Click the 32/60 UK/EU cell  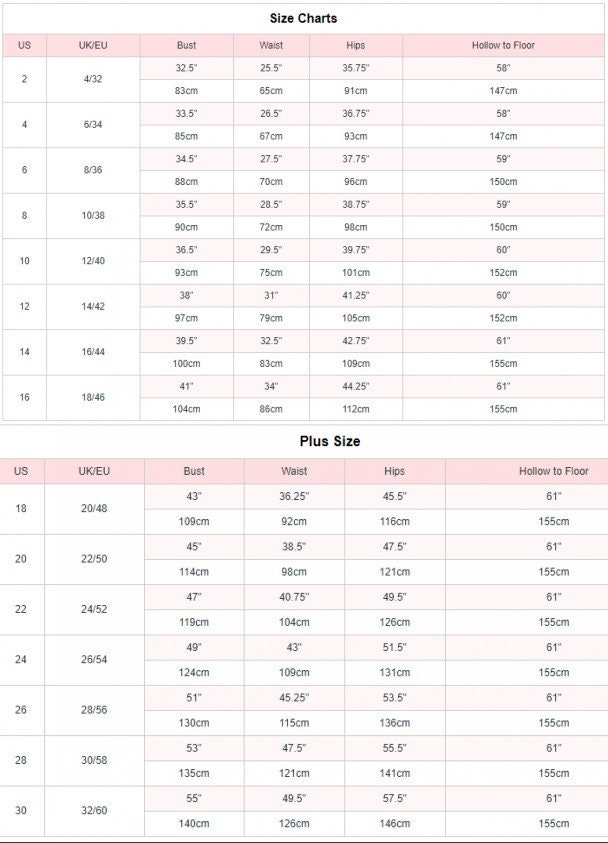(94, 811)
